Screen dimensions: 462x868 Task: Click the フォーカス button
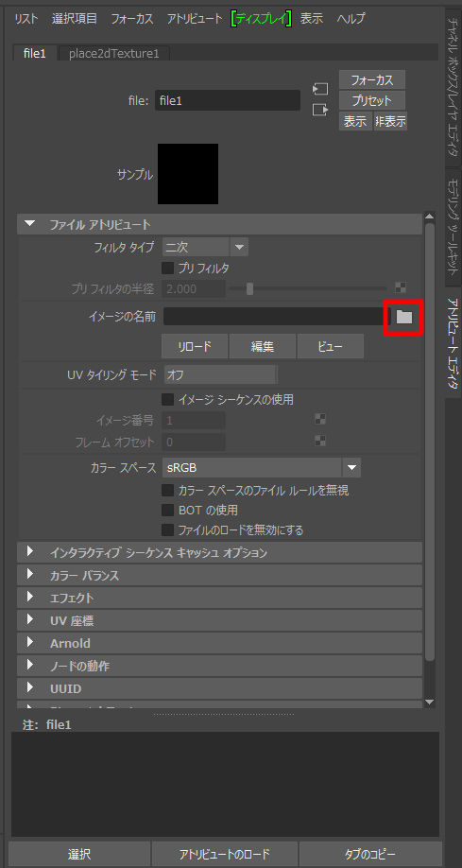pyautogui.click(x=372, y=79)
